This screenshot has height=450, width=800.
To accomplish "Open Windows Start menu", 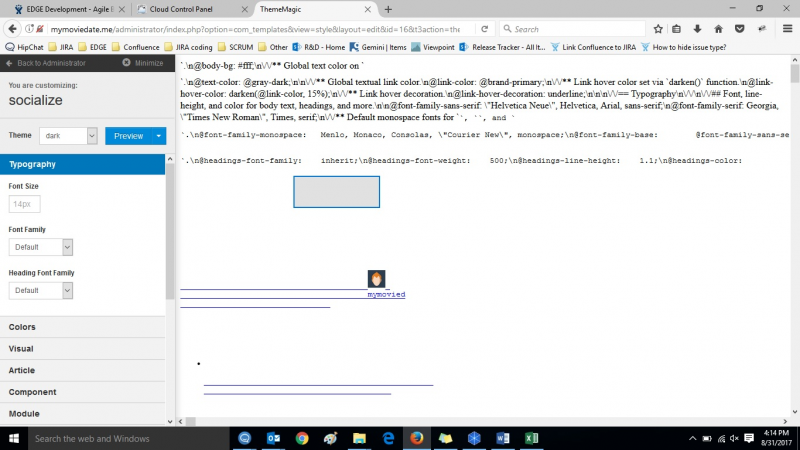I will point(14,438).
